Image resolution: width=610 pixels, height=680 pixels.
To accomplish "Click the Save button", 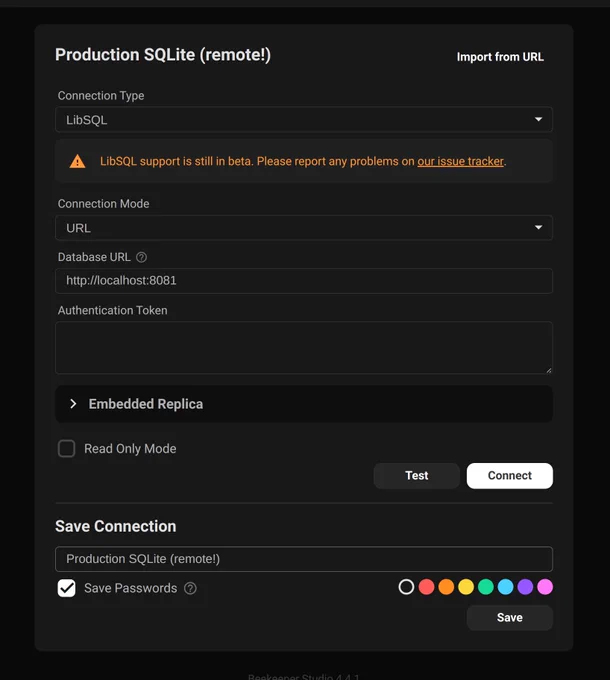I will pos(509,618).
